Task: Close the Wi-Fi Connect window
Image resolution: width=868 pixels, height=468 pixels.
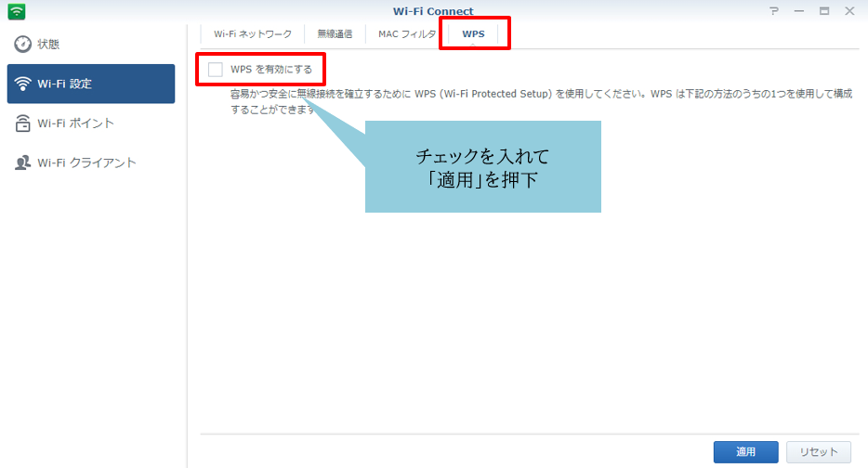Action: (x=848, y=10)
